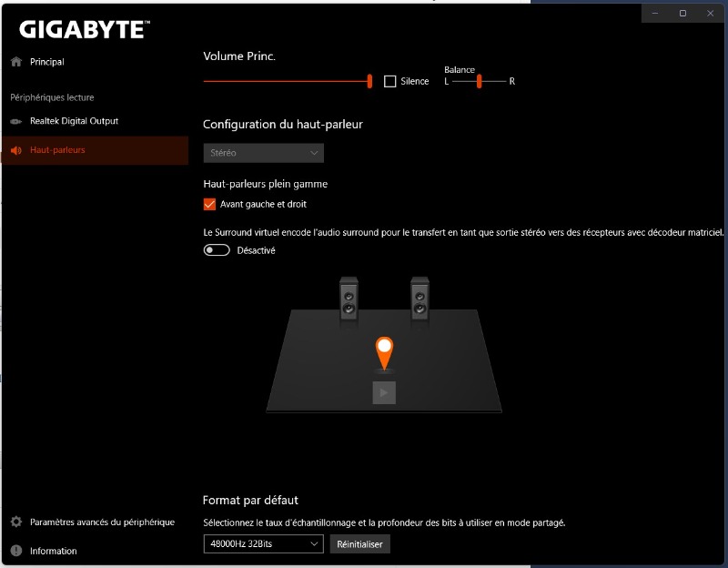Click the Volume Princ. slider handle
The height and width of the screenshot is (568, 728).
[x=369, y=81]
